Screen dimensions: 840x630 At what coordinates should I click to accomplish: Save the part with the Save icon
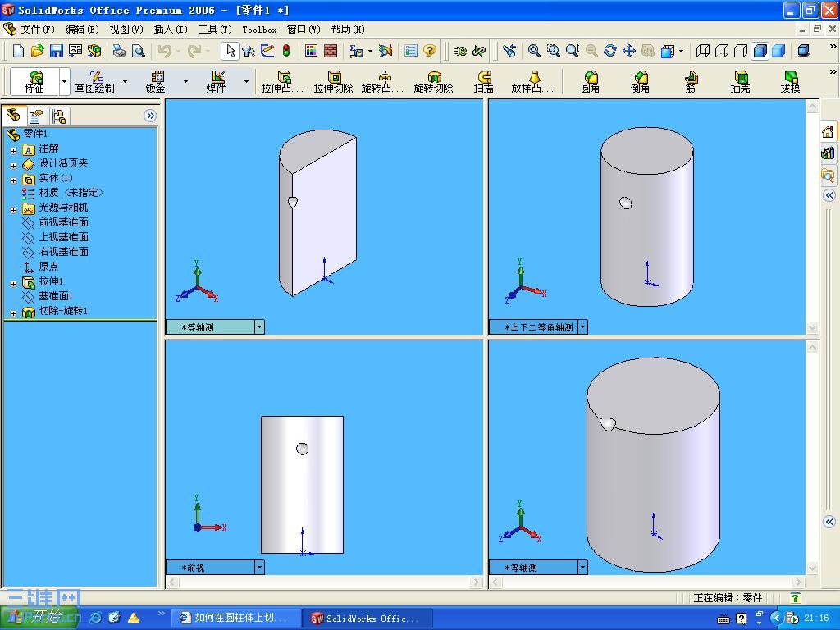click(x=56, y=51)
